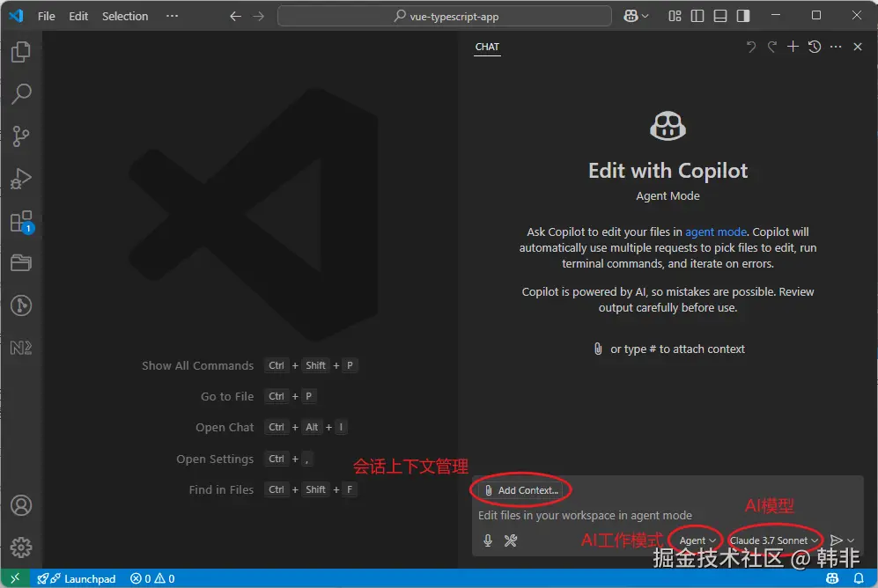Open Copilot status in status bar
This screenshot has width=878, height=588.
[x=832, y=578]
